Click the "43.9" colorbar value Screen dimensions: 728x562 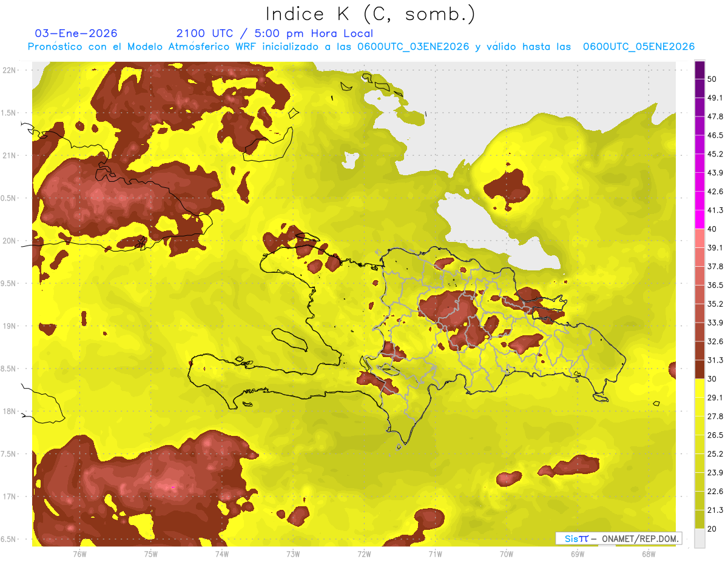tap(716, 173)
